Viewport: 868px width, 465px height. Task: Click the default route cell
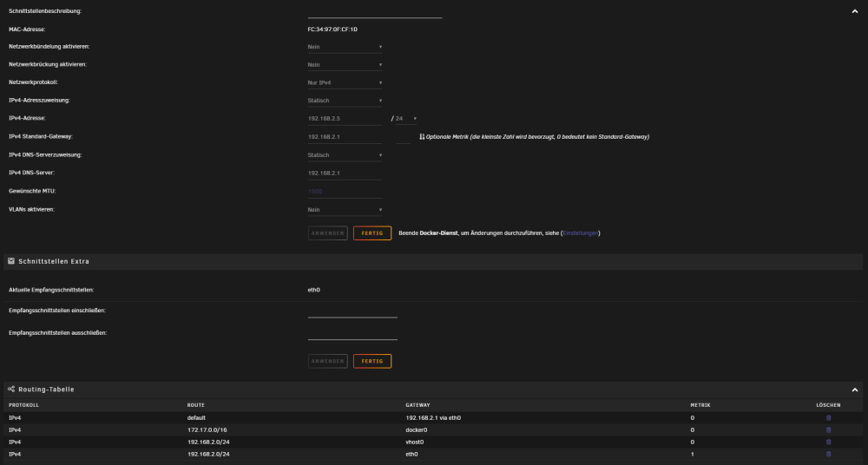pos(196,418)
